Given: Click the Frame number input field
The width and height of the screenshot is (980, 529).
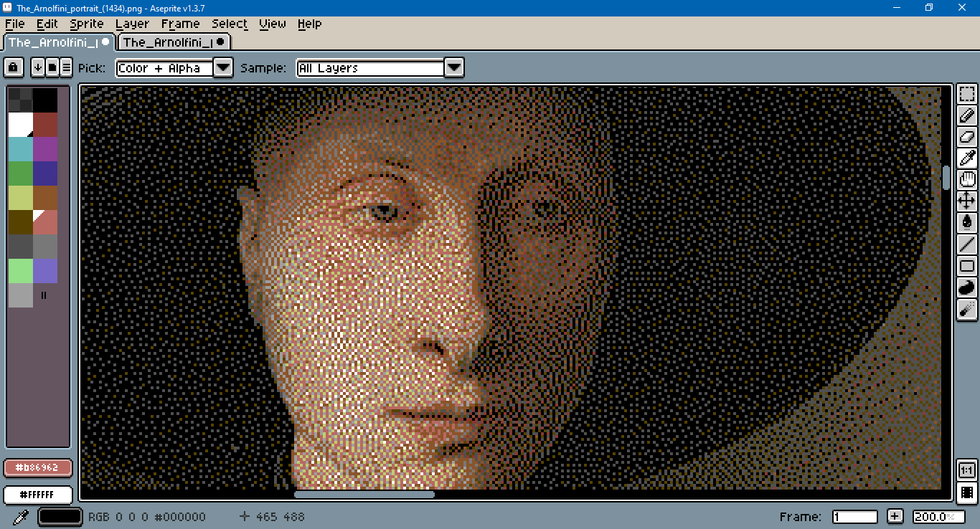Looking at the screenshot, I should point(855,516).
